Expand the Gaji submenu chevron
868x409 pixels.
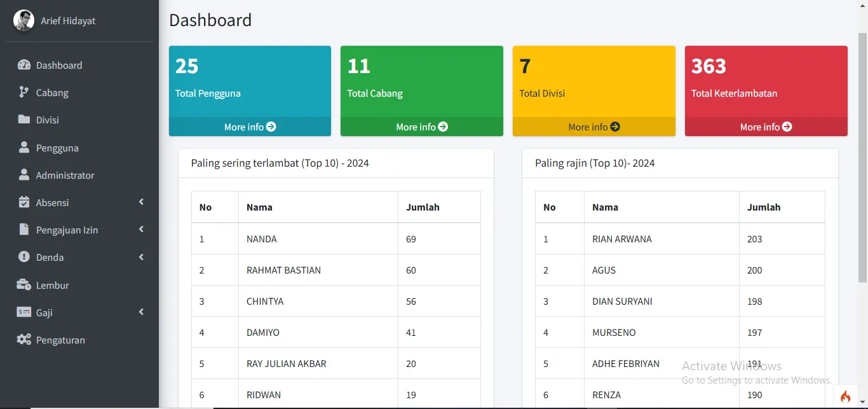141,312
